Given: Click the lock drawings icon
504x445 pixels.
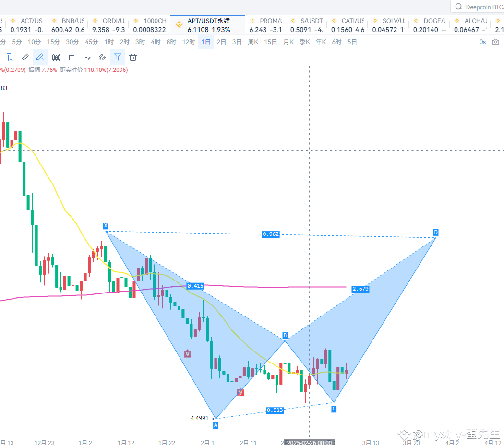Looking at the screenshot, I should point(72,57).
